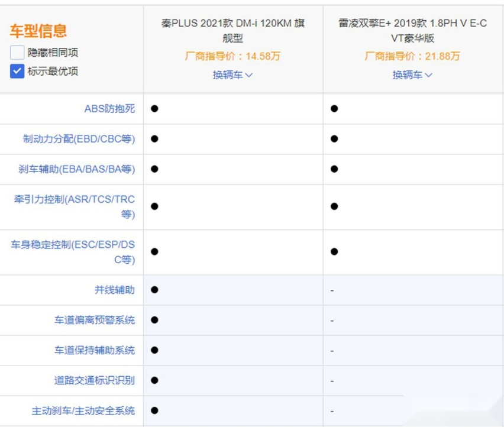Open the 主动刹车/主动安全系统 link
504x427 pixels.
click(x=83, y=410)
